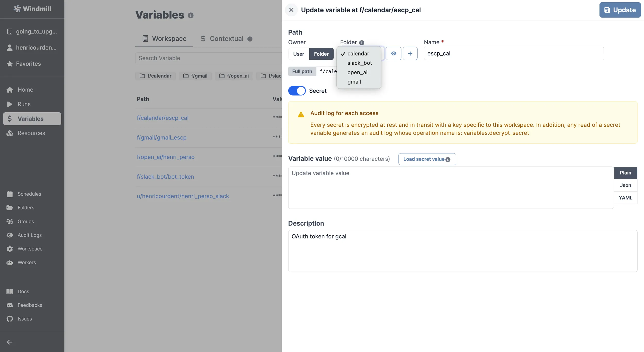Create a new folder with the plus icon

click(x=410, y=53)
